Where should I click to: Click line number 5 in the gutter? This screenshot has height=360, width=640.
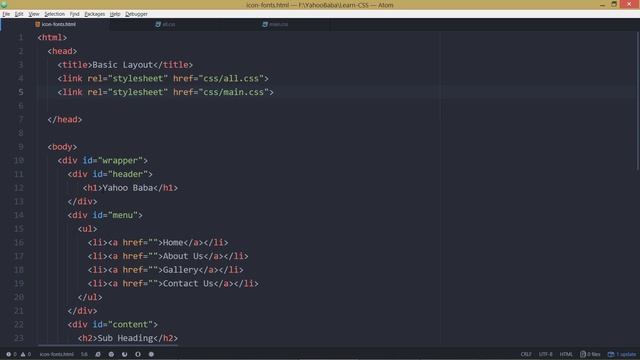point(20,92)
